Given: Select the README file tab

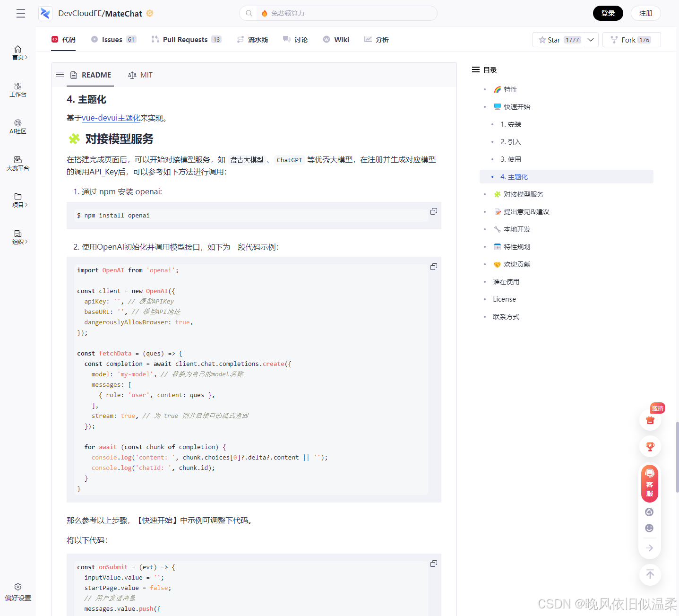Looking at the screenshot, I should [x=91, y=75].
